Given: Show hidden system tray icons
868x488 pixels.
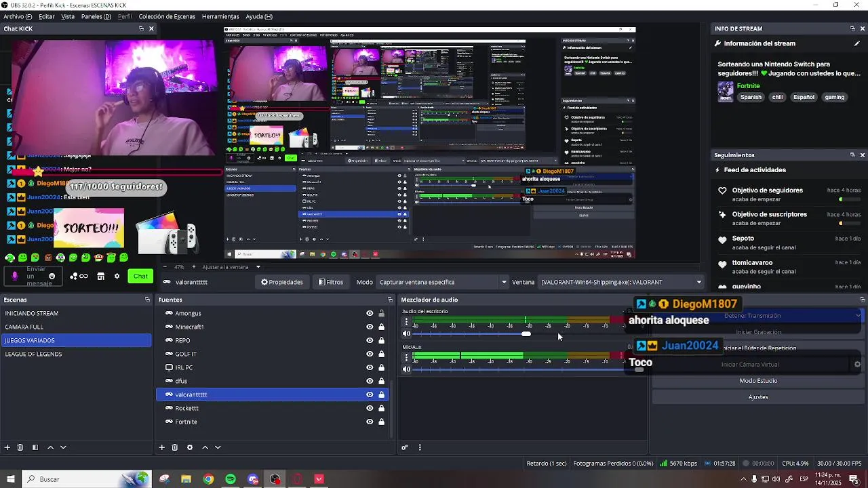Looking at the screenshot, I should (x=743, y=479).
